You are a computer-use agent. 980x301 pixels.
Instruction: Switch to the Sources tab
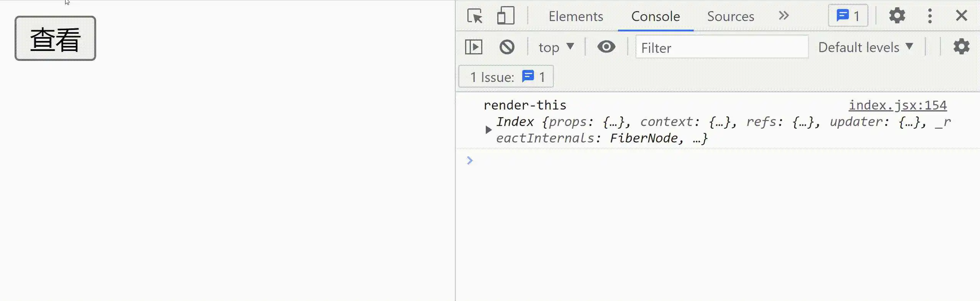(731, 16)
